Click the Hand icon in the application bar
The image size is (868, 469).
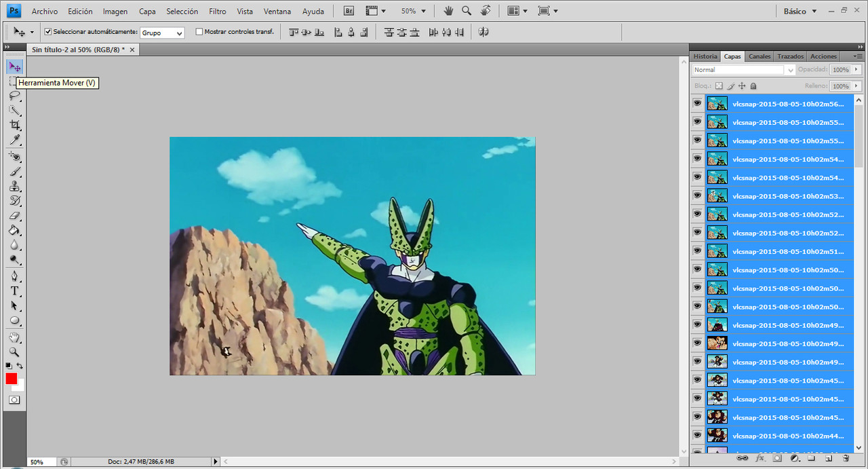[448, 11]
